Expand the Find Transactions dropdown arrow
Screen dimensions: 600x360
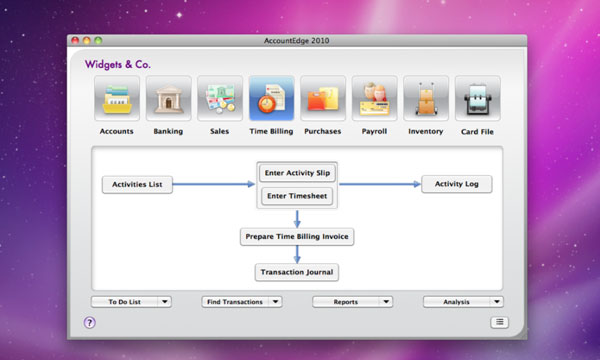[x=275, y=302]
